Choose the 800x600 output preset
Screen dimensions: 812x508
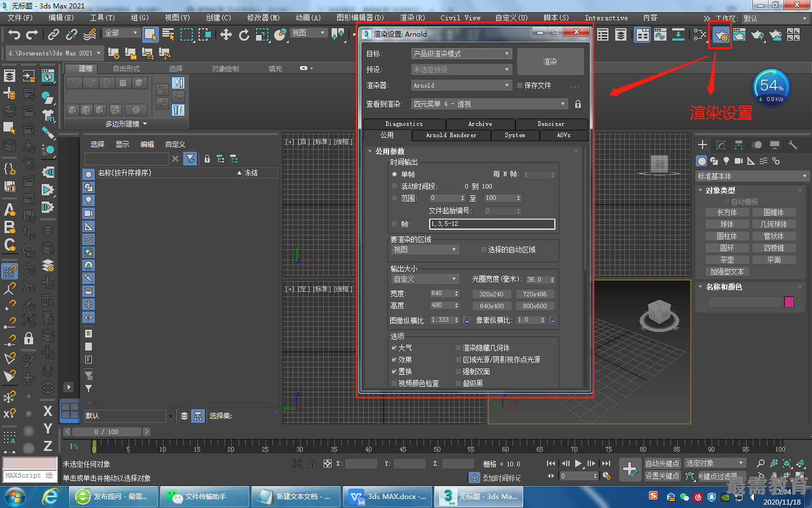tap(535, 306)
